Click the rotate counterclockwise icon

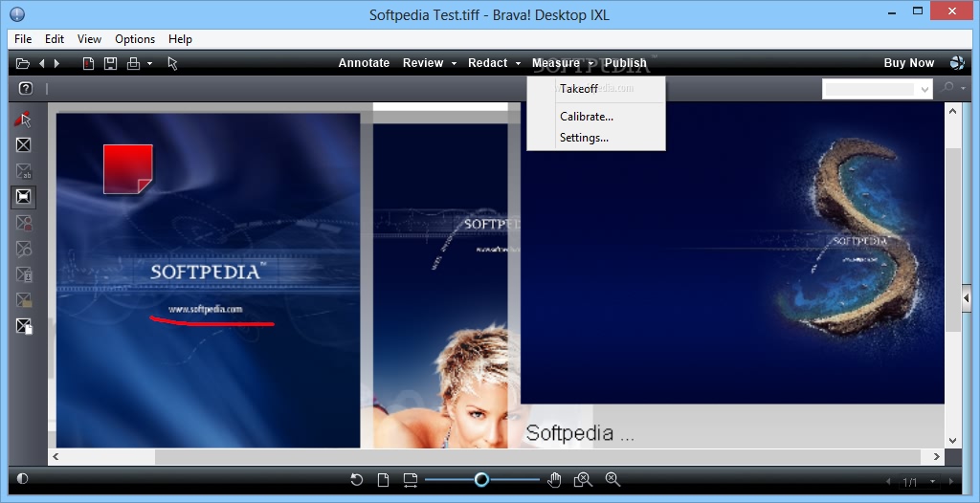pos(356,479)
